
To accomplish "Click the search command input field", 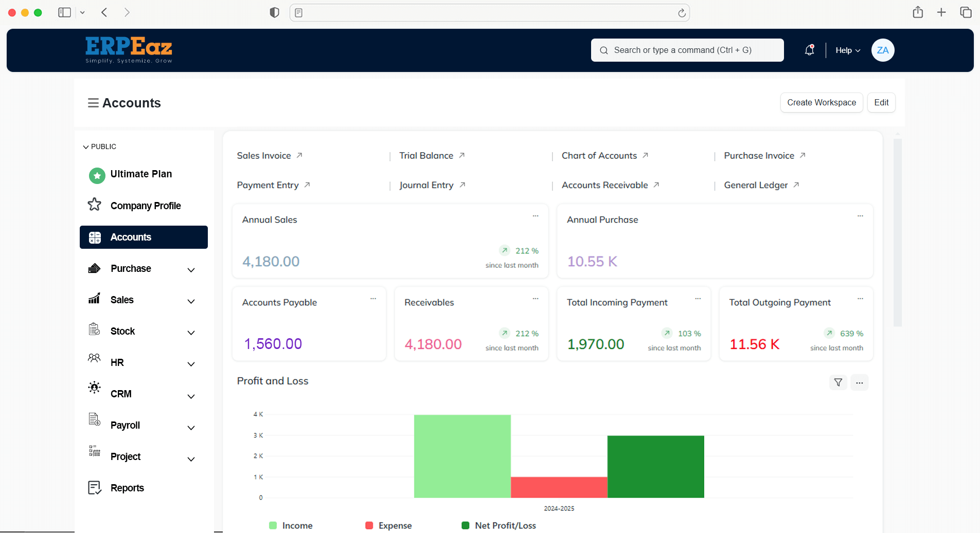I will point(687,50).
